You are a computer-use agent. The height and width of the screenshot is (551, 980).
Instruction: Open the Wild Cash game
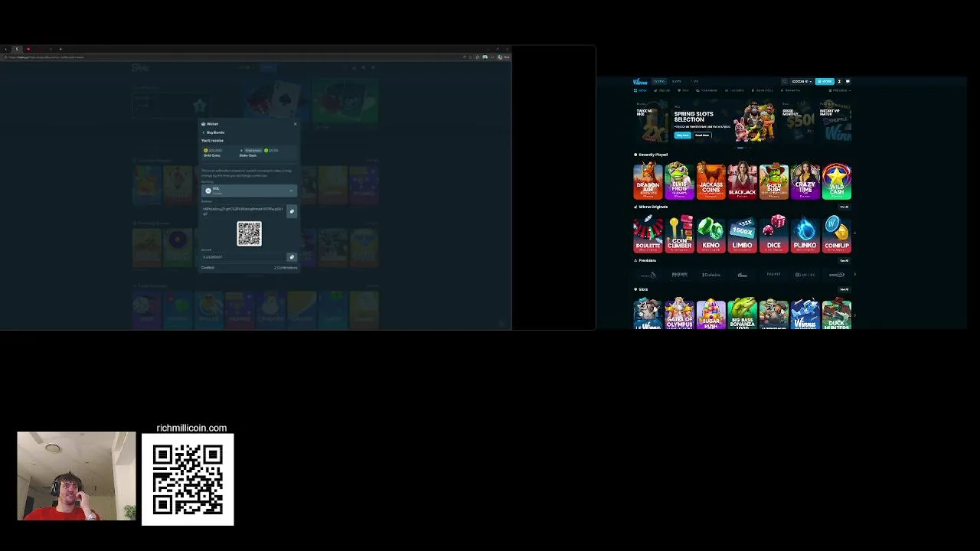tap(836, 181)
